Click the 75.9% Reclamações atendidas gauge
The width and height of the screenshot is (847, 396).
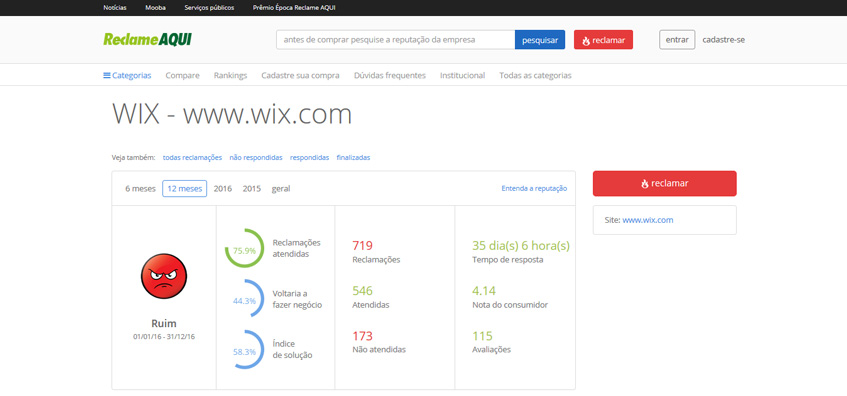244,249
